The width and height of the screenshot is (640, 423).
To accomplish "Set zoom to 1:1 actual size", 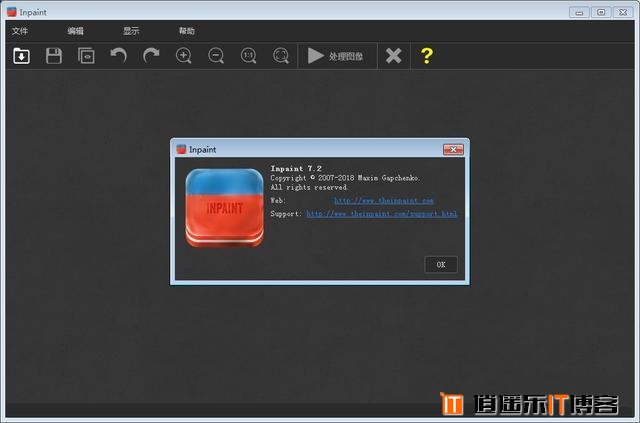I will click(x=248, y=56).
